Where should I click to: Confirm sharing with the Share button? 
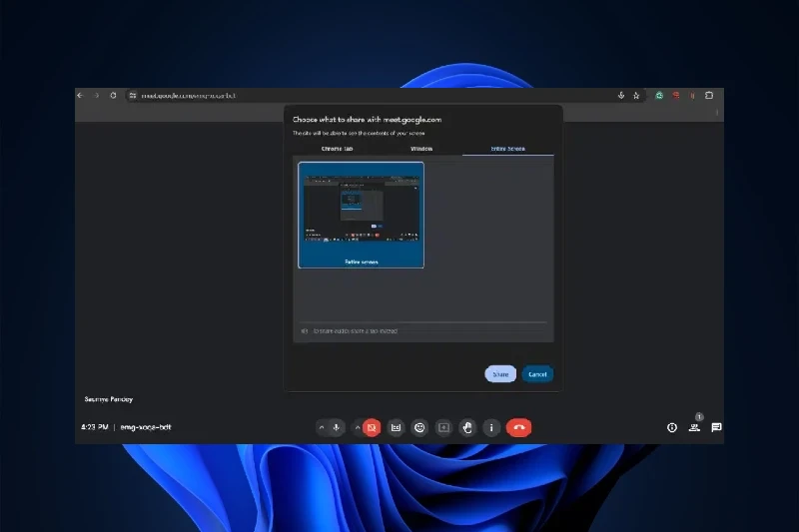(500, 374)
